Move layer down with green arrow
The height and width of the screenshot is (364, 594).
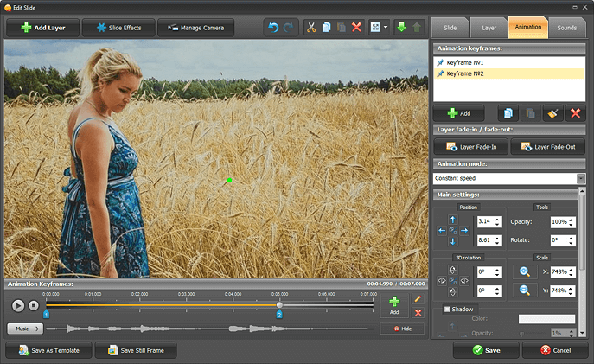click(401, 28)
